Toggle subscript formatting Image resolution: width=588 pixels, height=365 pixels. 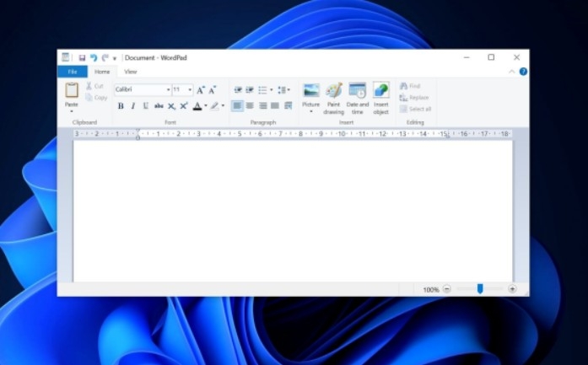coord(171,106)
